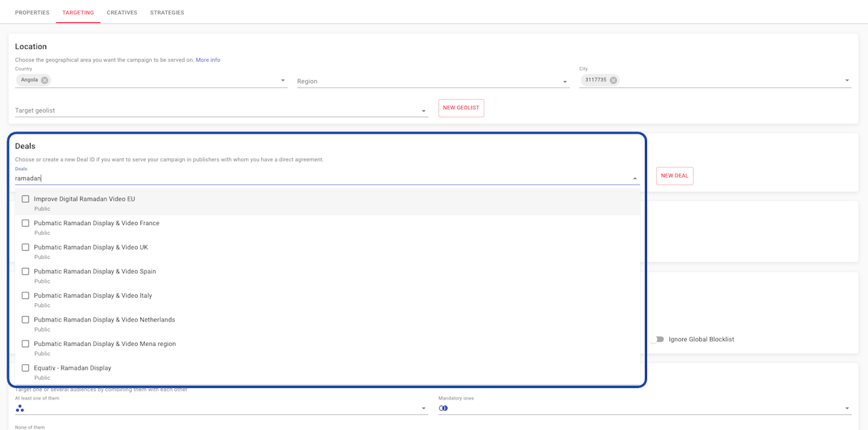This screenshot has width=868, height=430.
Task: Open the Creatives tab
Action: 122,13
